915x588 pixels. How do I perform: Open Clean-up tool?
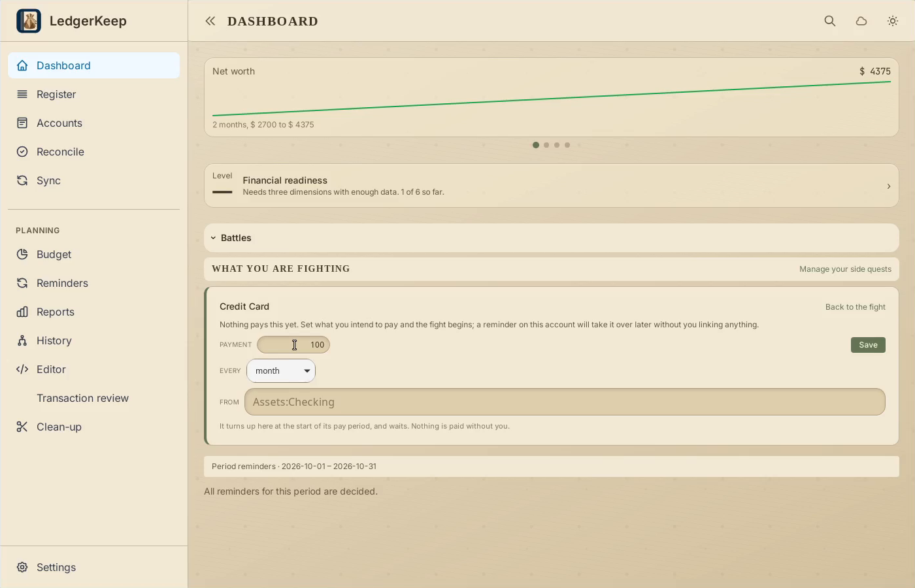click(x=93, y=427)
